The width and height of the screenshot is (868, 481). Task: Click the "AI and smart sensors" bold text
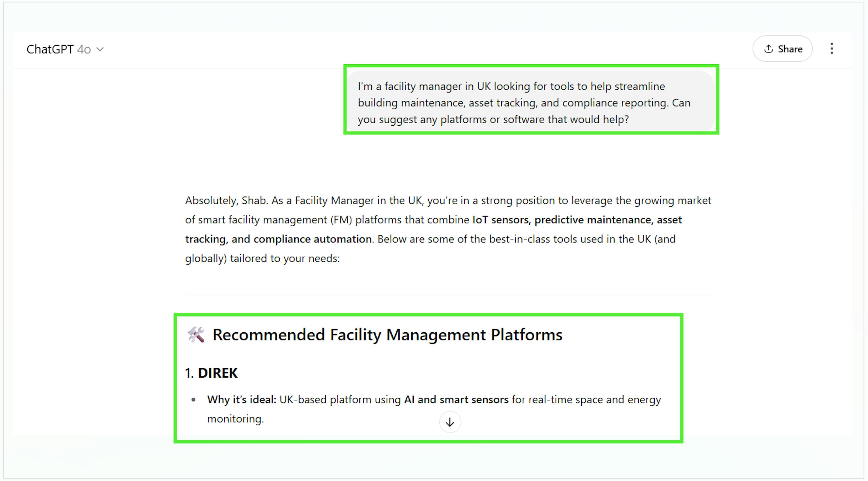pos(456,399)
